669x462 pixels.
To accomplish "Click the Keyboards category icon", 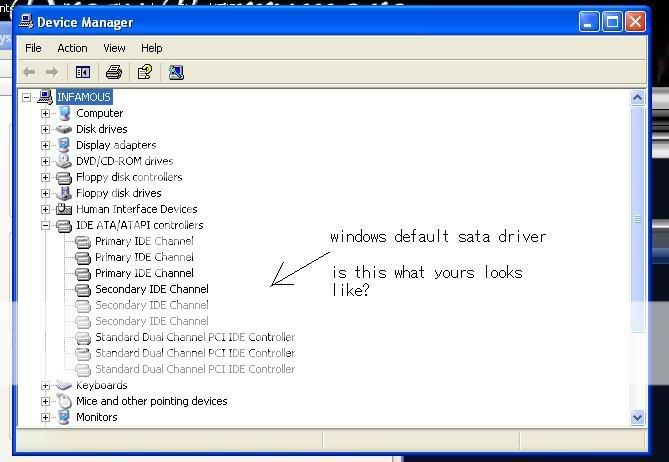I will tap(64, 385).
